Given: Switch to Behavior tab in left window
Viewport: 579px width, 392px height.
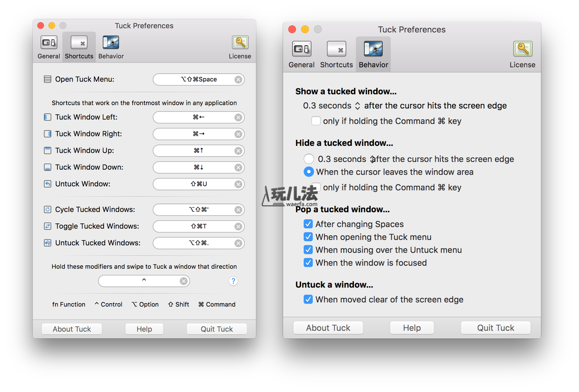Looking at the screenshot, I should click(x=111, y=47).
